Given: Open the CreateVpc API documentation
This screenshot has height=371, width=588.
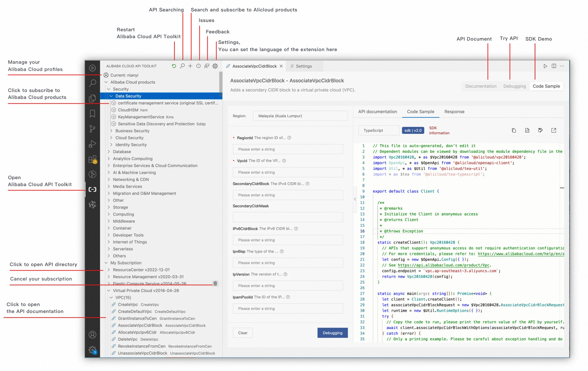Looking at the screenshot, I should 138,305.
